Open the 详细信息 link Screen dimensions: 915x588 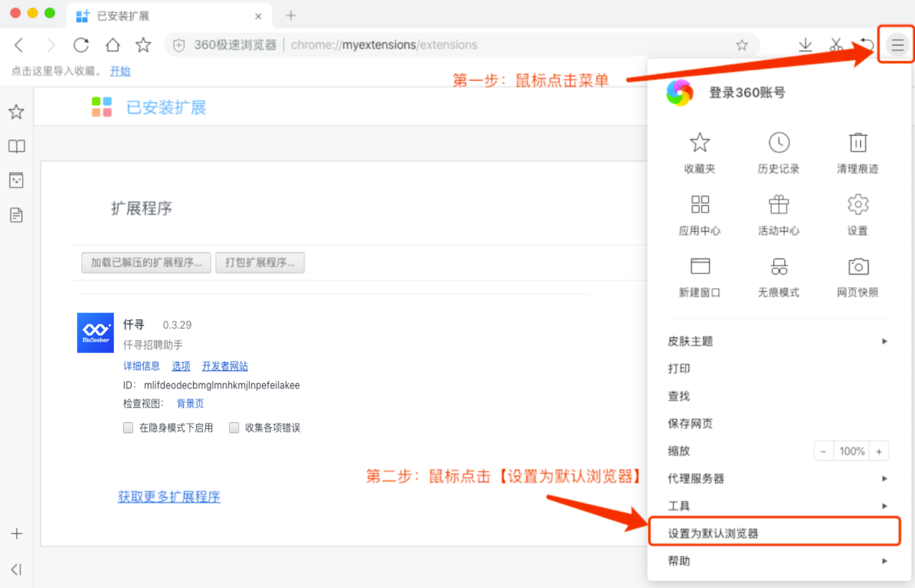(x=141, y=366)
